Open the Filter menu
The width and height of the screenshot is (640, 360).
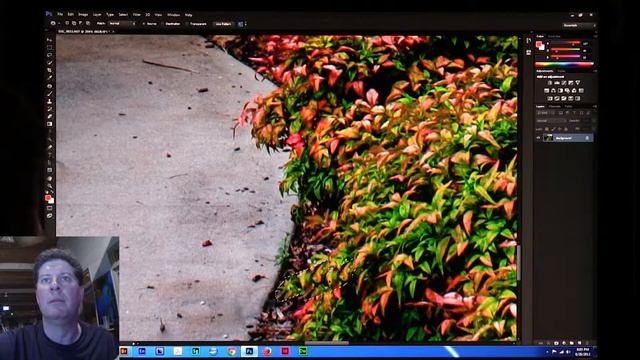[x=137, y=15]
